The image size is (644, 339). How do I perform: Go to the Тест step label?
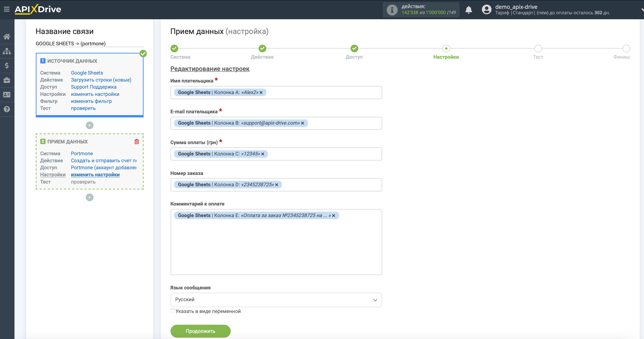click(x=538, y=57)
